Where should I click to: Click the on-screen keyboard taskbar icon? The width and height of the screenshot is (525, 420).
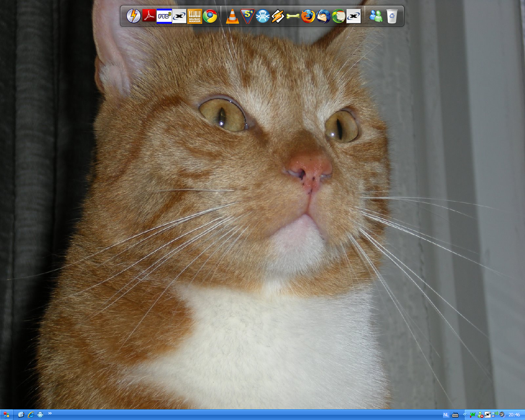(x=455, y=415)
